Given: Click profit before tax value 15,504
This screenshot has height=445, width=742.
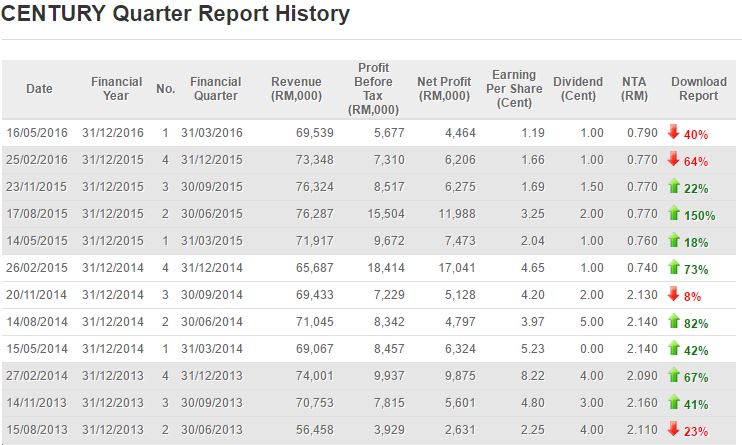Looking at the screenshot, I should pos(386,214).
